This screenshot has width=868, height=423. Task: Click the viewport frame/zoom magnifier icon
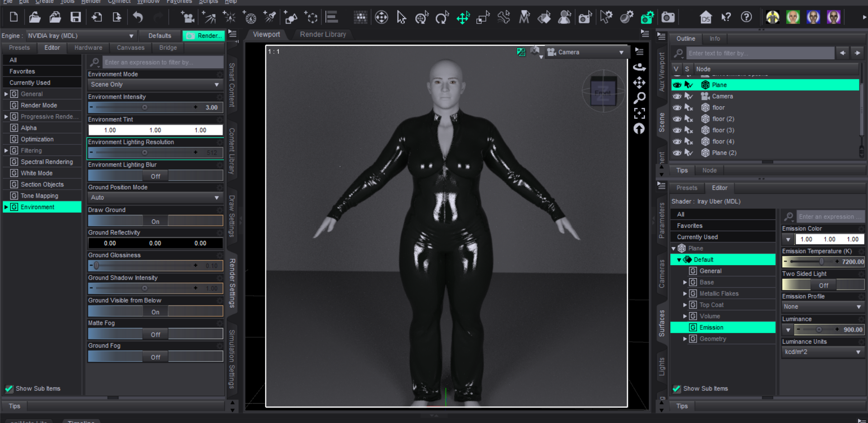(639, 98)
